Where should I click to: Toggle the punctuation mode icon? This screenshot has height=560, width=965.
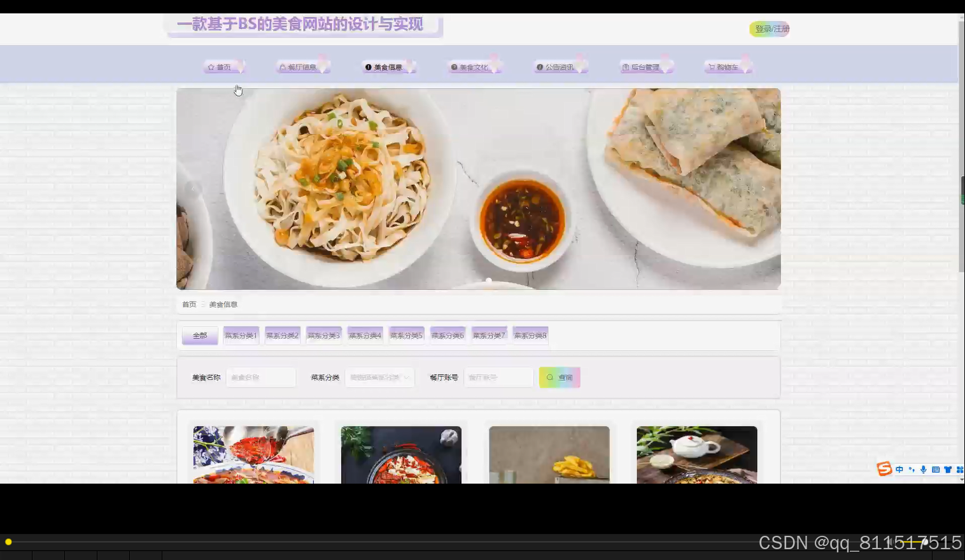[x=912, y=470]
